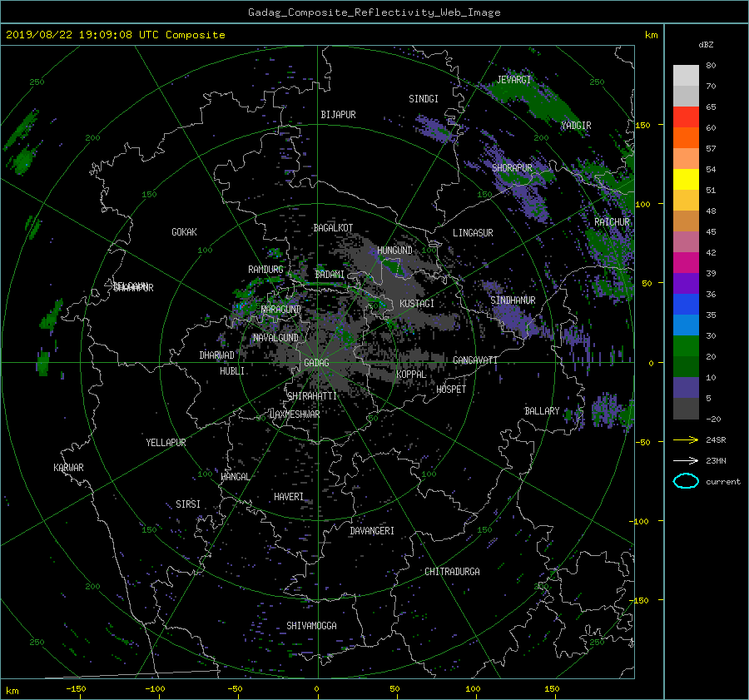
Task: Click the SINDHANUR city label
Action: (513, 300)
